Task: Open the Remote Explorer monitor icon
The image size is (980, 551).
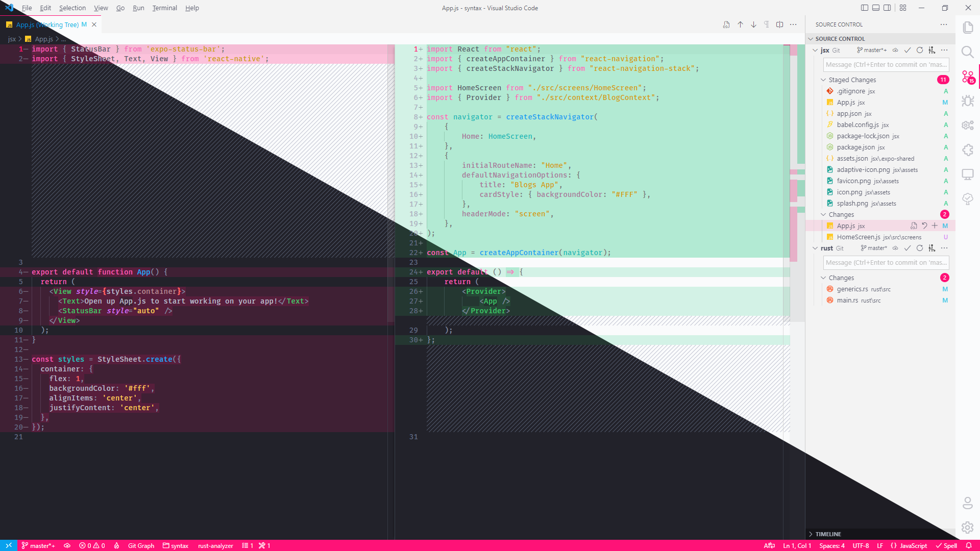Action: coord(968,174)
